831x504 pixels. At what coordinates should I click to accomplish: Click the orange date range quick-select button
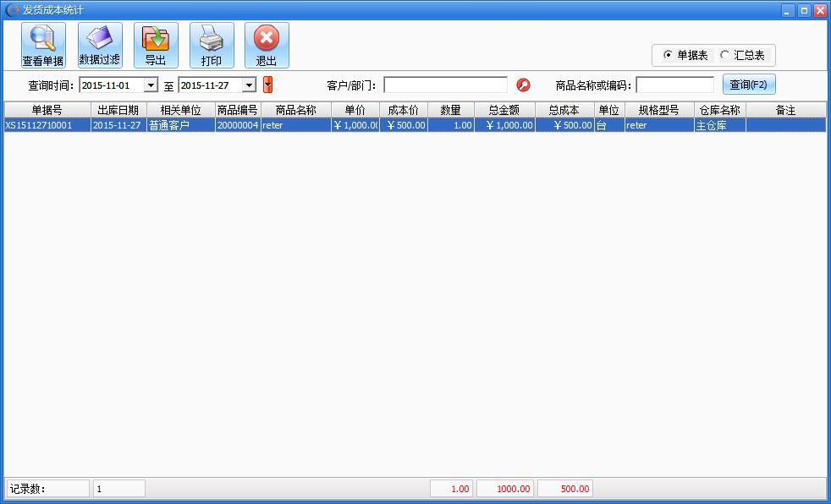point(267,85)
